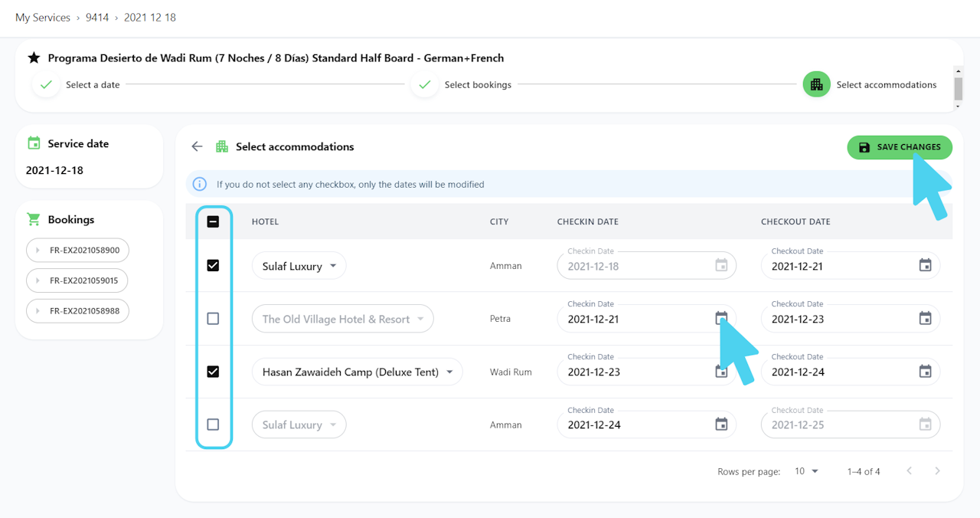This screenshot has width=980, height=518.
Task: Click the star icon beside program title
Action: tap(34, 57)
